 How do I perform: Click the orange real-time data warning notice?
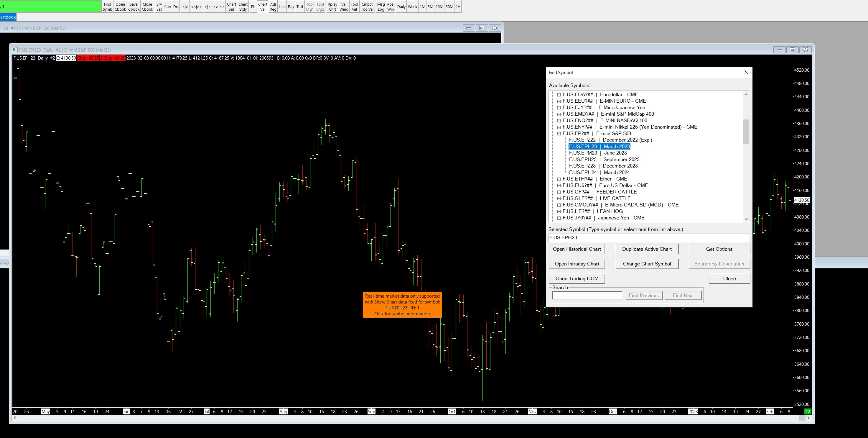pyautogui.click(x=402, y=305)
